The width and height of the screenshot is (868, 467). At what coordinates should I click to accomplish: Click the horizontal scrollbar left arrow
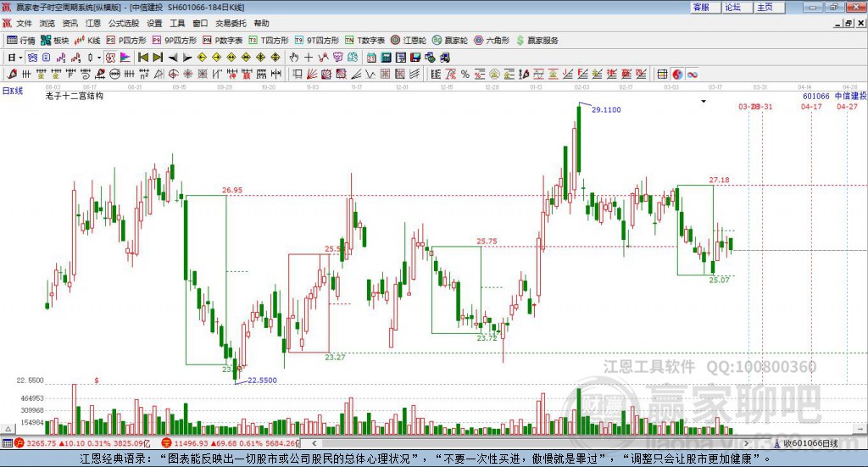pos(314,443)
